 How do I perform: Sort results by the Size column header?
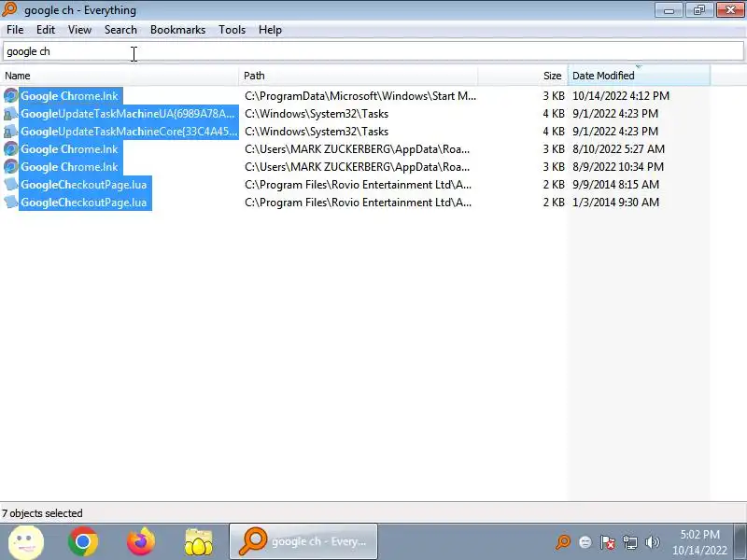pyautogui.click(x=523, y=76)
